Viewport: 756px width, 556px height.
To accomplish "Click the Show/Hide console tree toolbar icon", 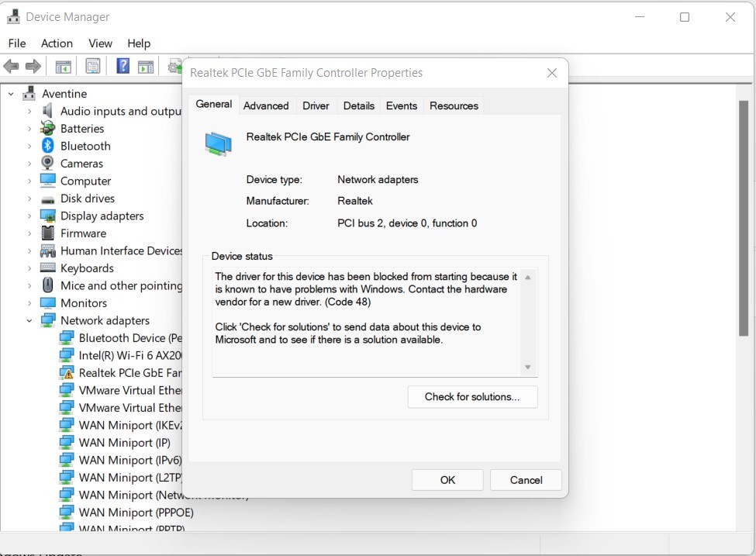I will [63, 67].
